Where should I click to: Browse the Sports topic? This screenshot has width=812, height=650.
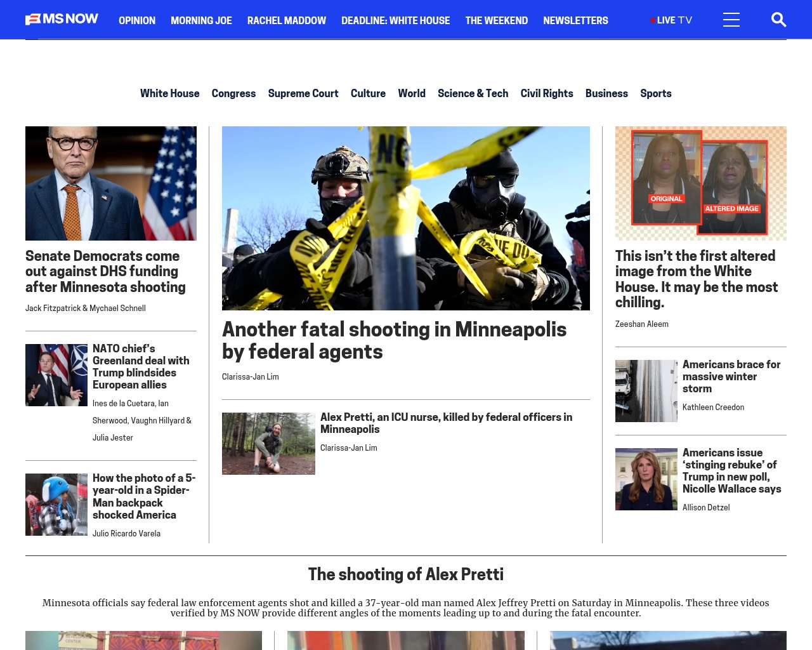pos(655,93)
